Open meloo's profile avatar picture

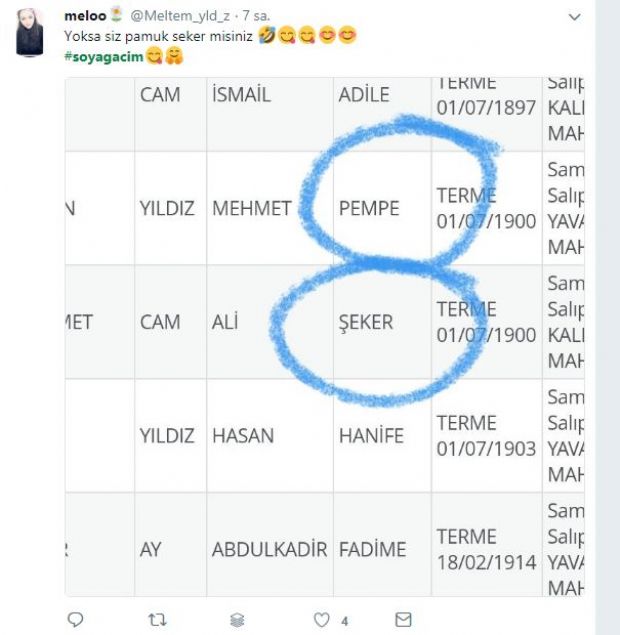[x=30, y=32]
